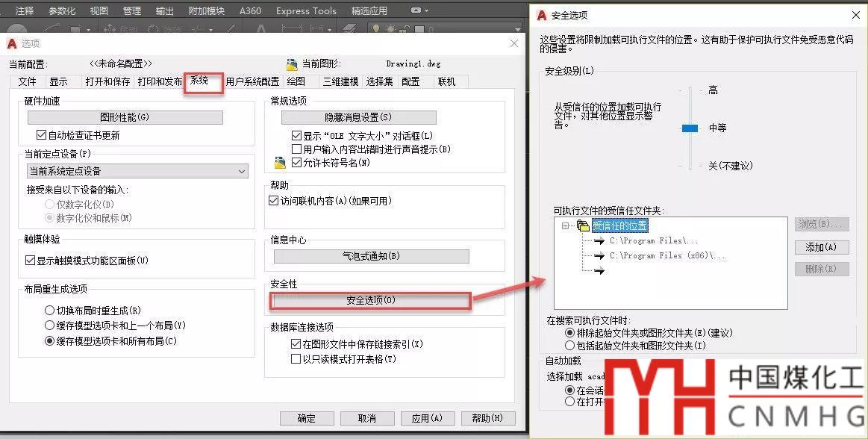
Task: Enable 以只读模式打开表格 checkbox
Action: tap(296, 358)
